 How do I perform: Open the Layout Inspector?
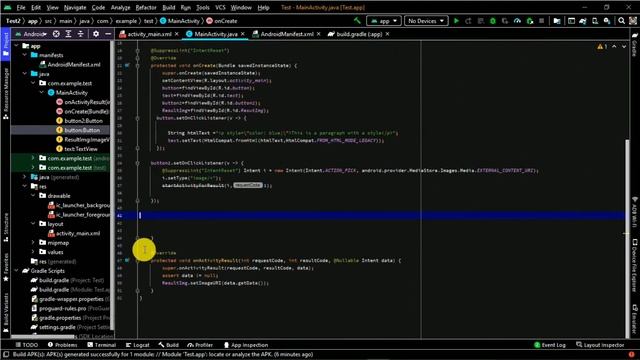pos(600,345)
